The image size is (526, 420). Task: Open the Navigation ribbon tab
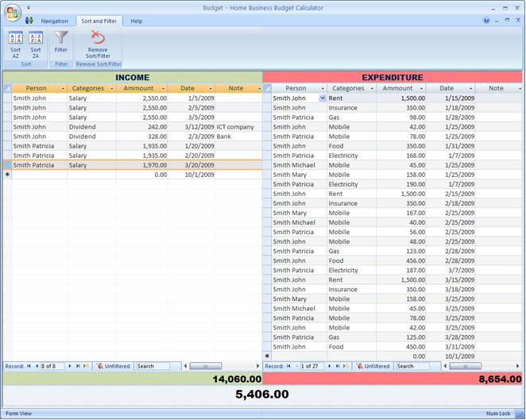tap(54, 21)
